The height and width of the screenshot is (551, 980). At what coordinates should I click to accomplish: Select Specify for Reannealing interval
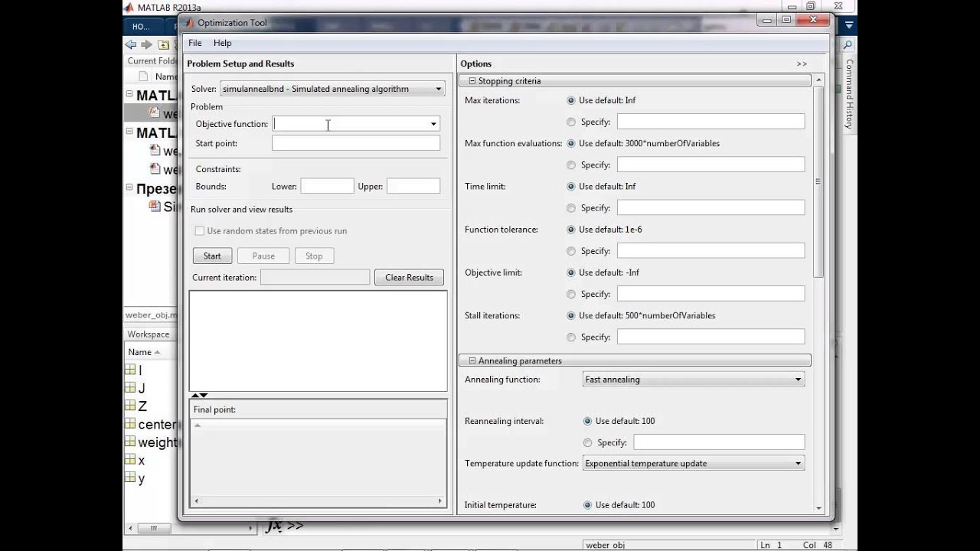[588, 442]
